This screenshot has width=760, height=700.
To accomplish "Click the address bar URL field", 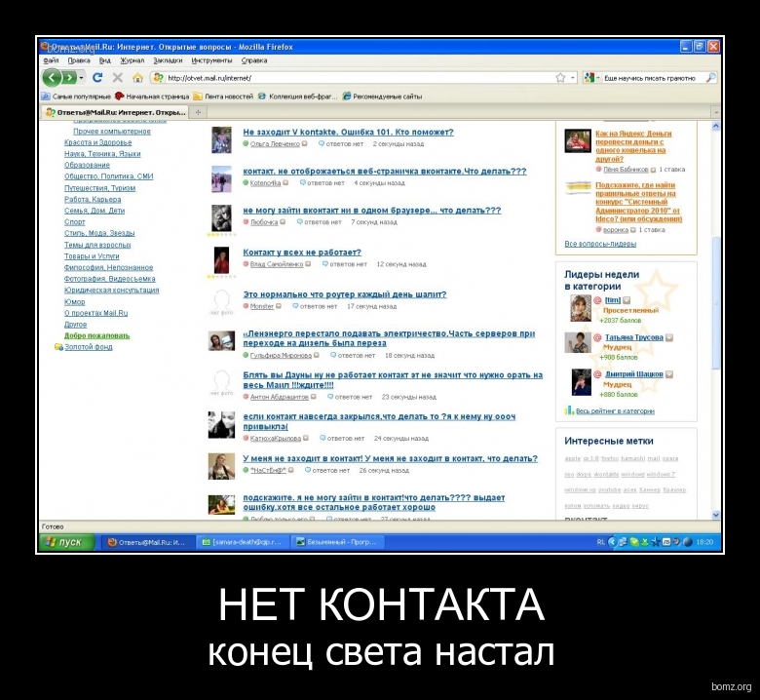I will click(359, 78).
